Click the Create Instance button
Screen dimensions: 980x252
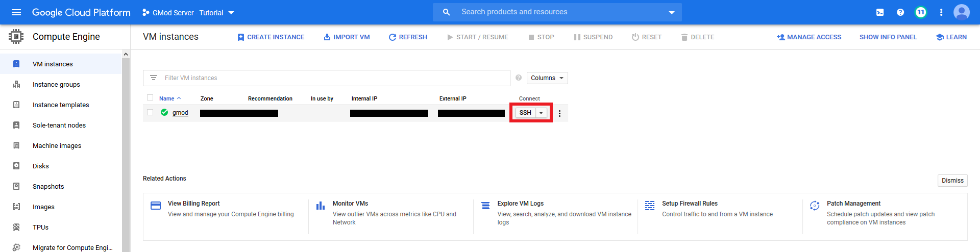point(271,37)
